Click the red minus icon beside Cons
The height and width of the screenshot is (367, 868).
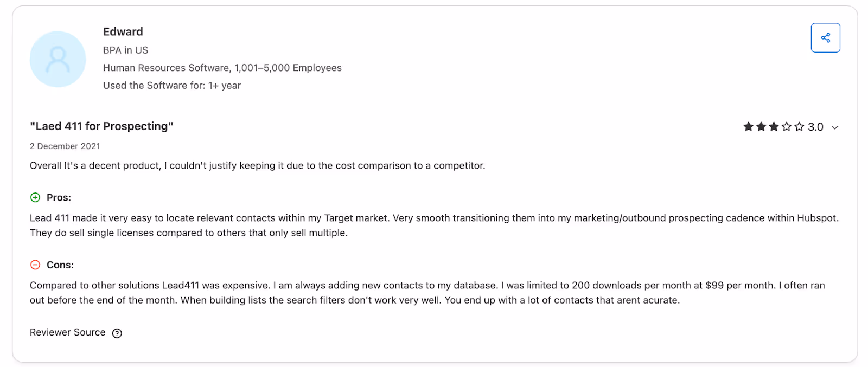tap(35, 265)
